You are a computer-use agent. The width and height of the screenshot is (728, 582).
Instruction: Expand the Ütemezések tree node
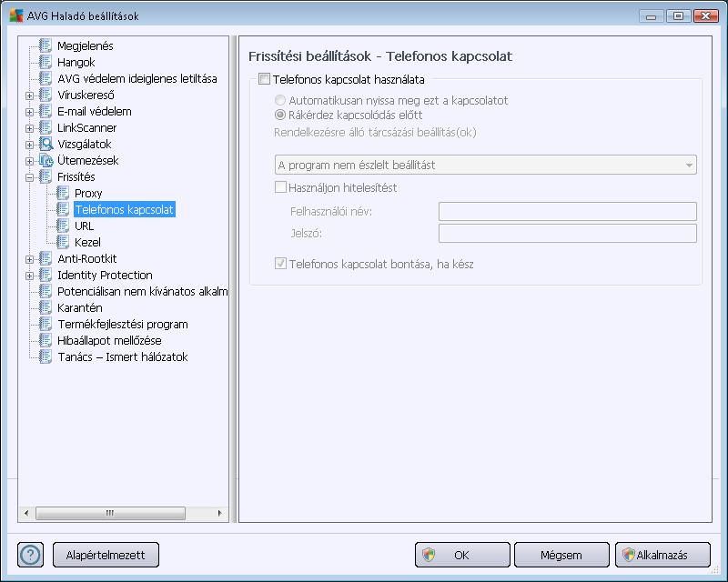click(x=30, y=161)
